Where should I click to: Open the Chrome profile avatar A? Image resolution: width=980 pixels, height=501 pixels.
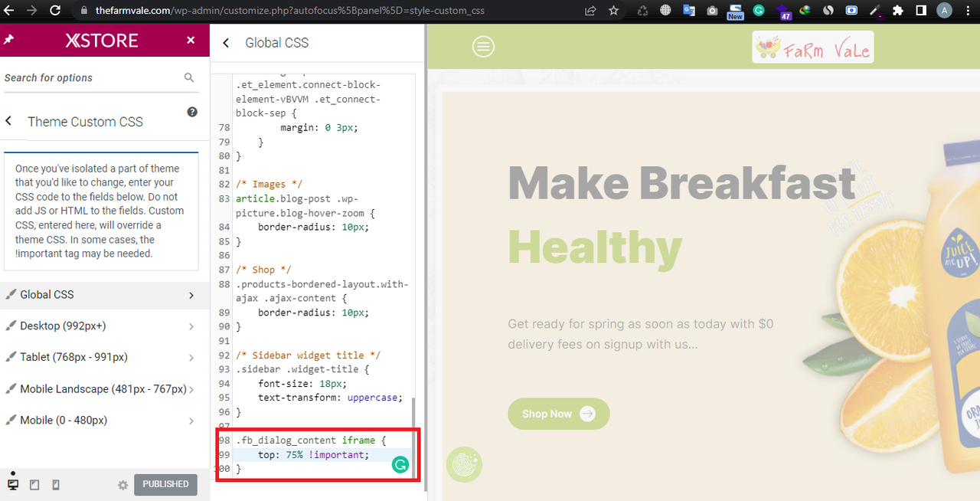point(944,11)
